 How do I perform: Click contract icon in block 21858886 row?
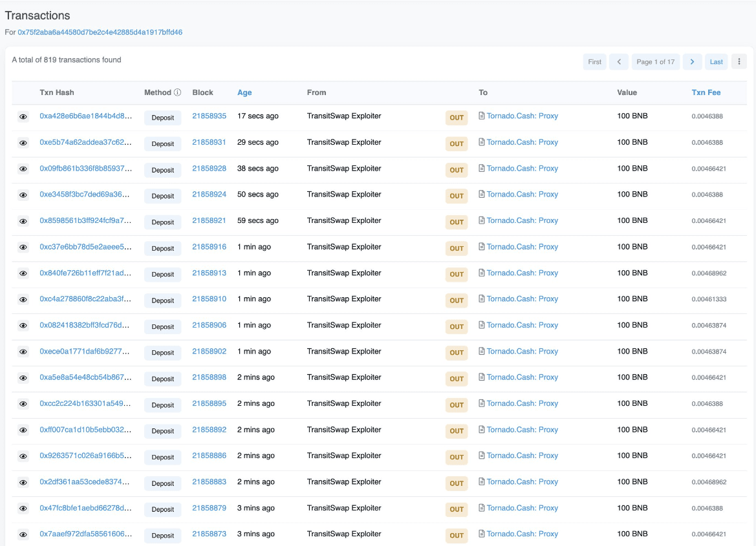(481, 456)
